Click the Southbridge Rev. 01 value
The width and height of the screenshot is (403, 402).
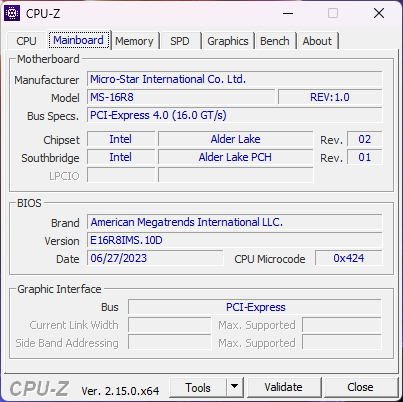pos(365,157)
